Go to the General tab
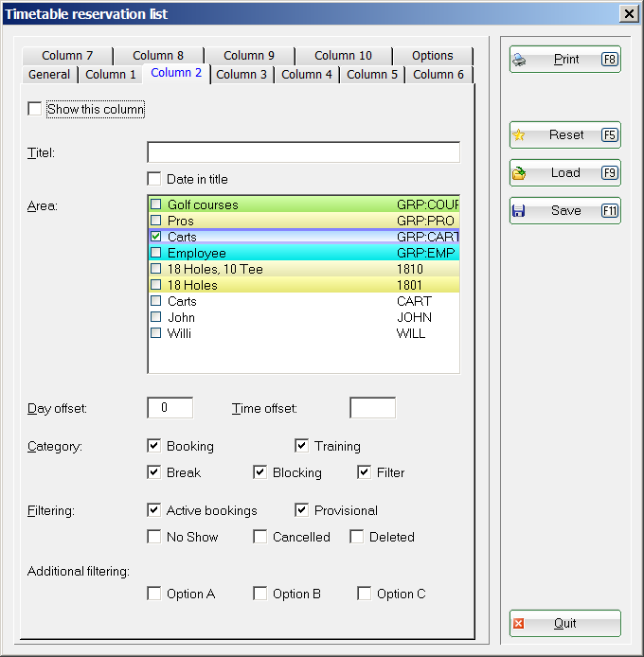 pyautogui.click(x=49, y=75)
